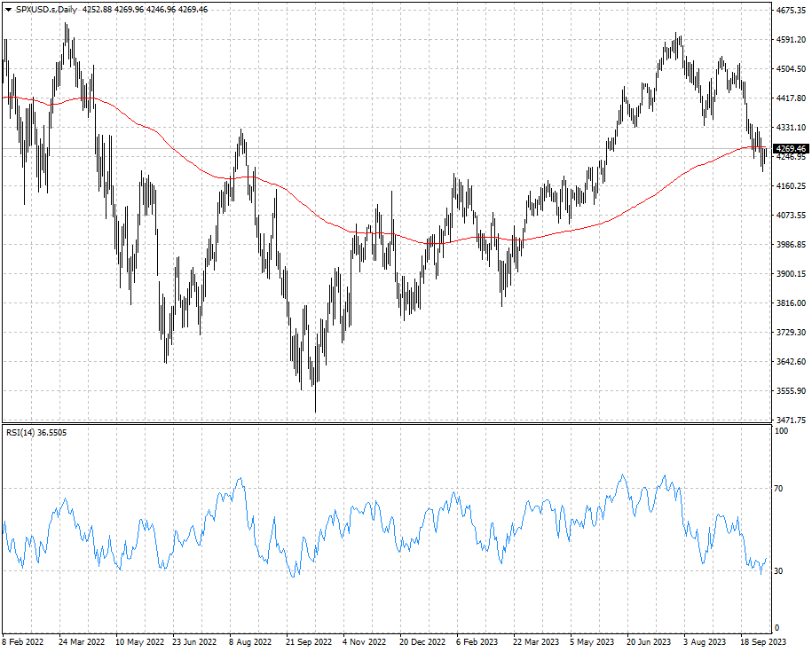Click the 4160.25 price axis label
This screenshot has height=652, width=812.
[791, 185]
